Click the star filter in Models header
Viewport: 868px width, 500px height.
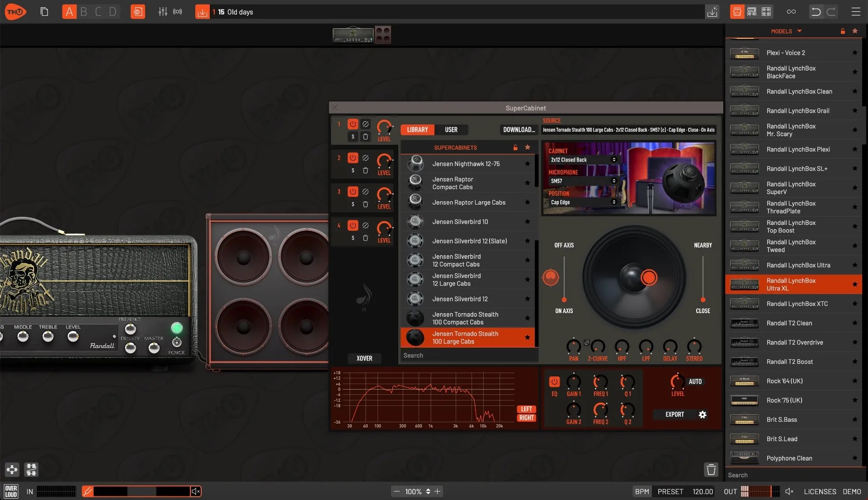pos(855,31)
